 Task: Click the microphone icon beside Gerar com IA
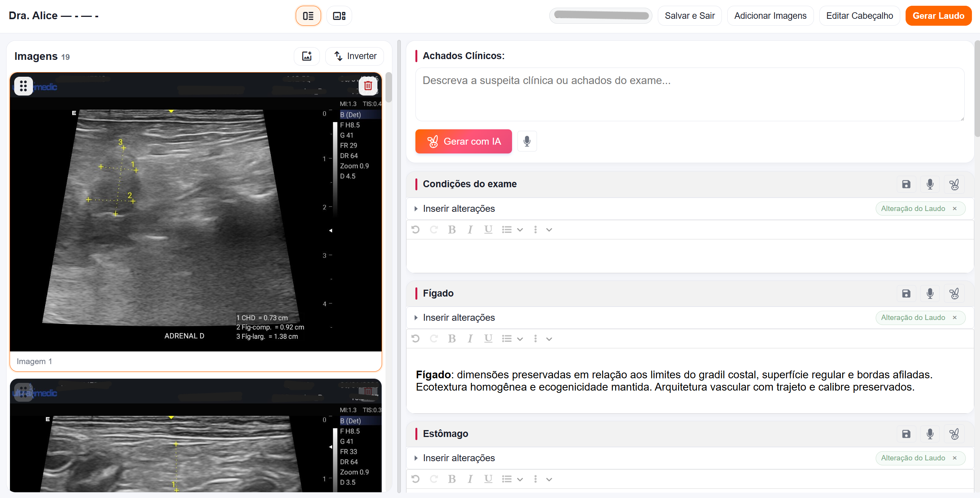pyautogui.click(x=527, y=141)
